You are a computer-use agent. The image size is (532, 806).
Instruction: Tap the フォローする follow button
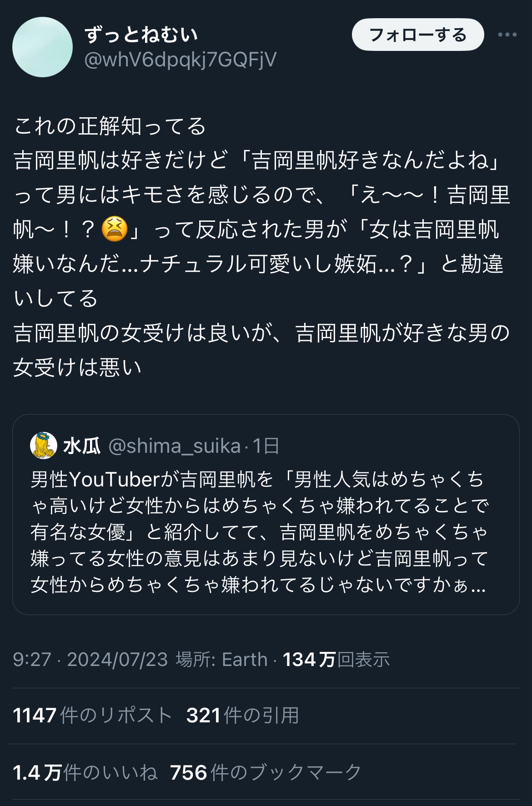pyautogui.click(x=417, y=35)
